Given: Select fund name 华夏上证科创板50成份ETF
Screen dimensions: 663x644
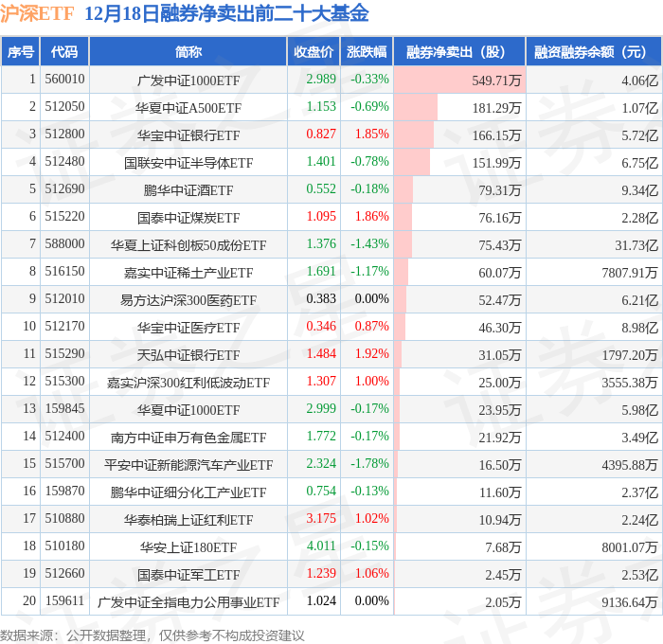Looking at the screenshot, I should point(188,245).
